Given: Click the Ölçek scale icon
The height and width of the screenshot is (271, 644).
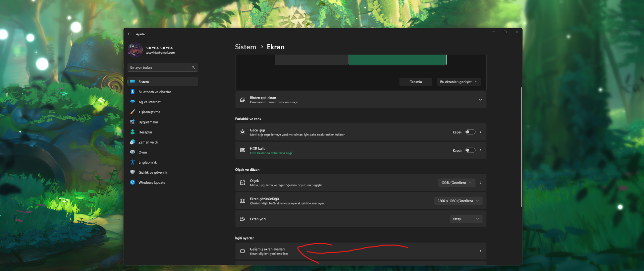Looking at the screenshot, I should 243,183.
